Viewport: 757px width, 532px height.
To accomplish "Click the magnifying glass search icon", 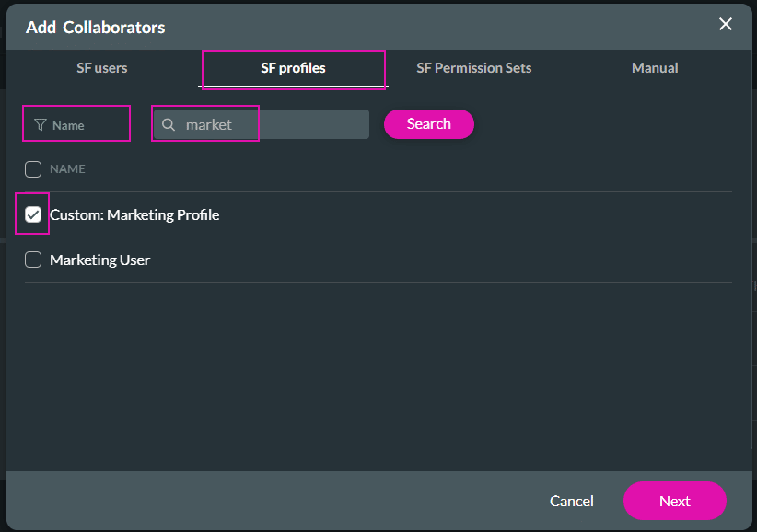I will tap(168, 123).
